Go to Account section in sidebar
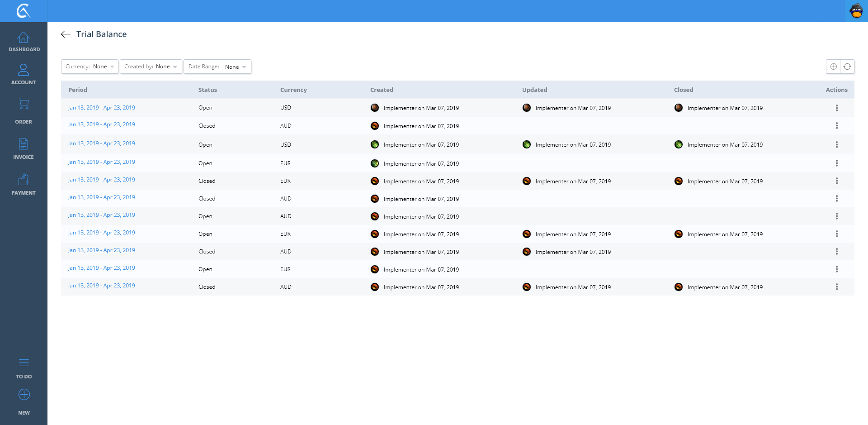868x425 pixels. pos(24,74)
